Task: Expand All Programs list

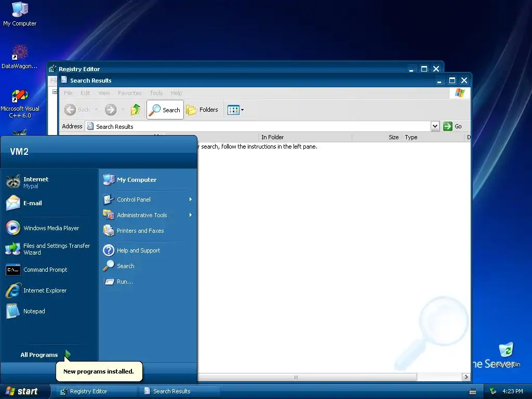Action: tap(46, 354)
